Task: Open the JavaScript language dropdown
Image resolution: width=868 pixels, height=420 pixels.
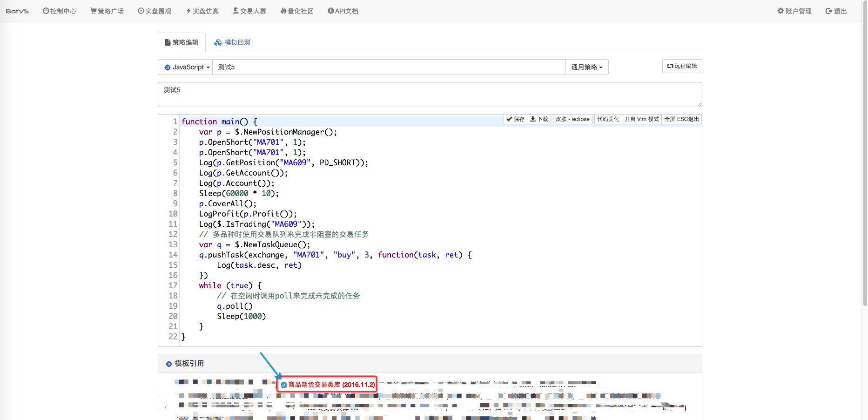Action: (186, 67)
